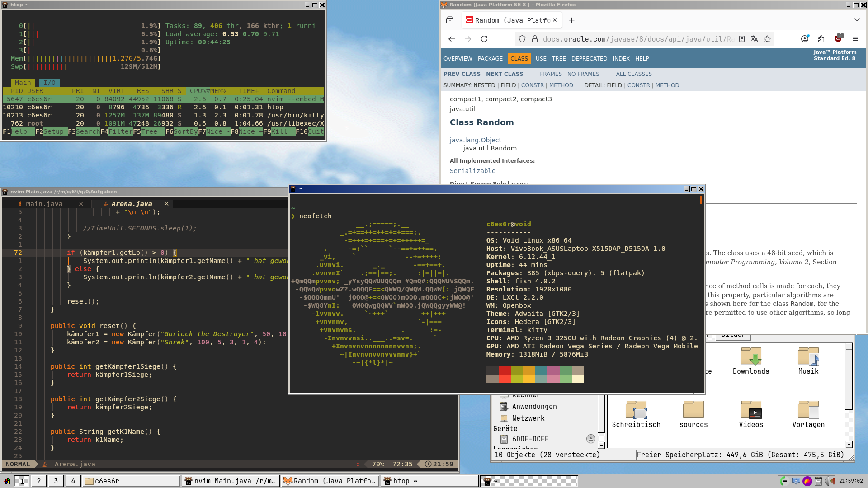Eject the 6DDF-DCFF device
Image resolution: width=868 pixels, height=488 pixels.
[590, 439]
